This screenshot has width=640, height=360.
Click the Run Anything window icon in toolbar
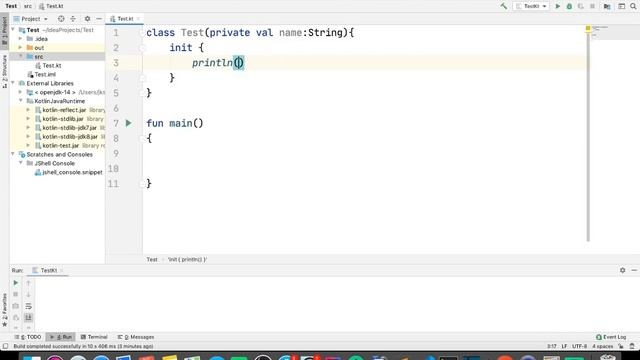click(x=621, y=6)
